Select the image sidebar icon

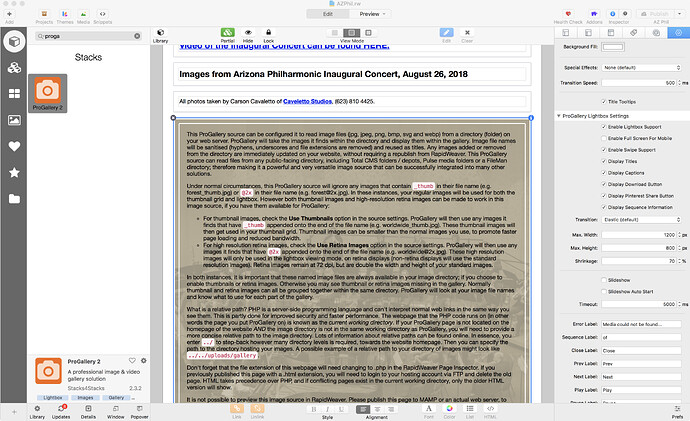point(14,120)
